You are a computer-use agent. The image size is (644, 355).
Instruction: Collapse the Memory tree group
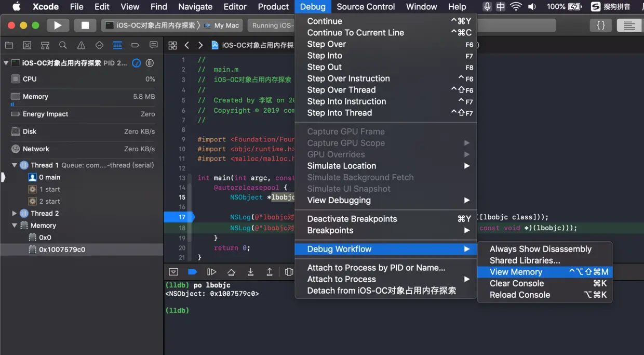tap(15, 226)
